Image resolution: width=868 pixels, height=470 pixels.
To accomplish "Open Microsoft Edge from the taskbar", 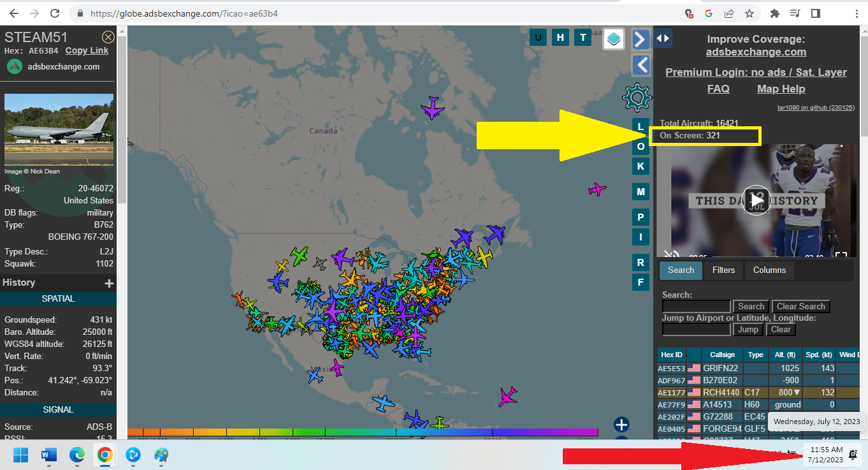I will point(77,455).
